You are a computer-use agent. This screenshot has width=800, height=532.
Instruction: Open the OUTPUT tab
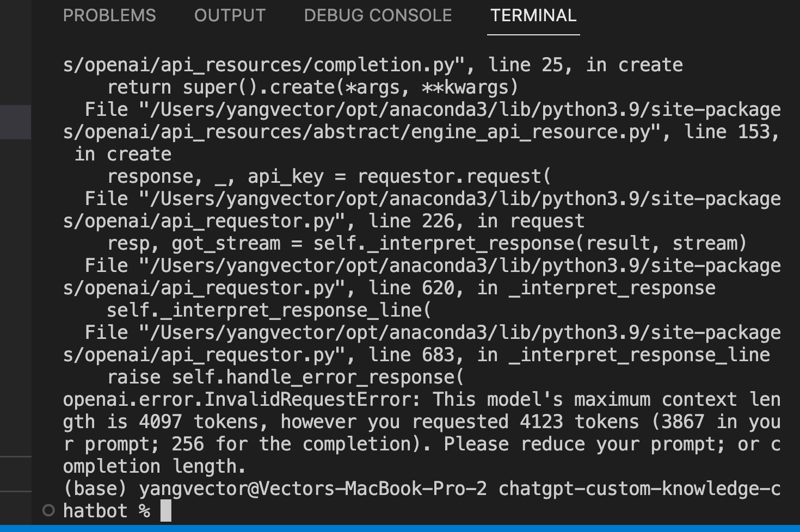point(229,15)
